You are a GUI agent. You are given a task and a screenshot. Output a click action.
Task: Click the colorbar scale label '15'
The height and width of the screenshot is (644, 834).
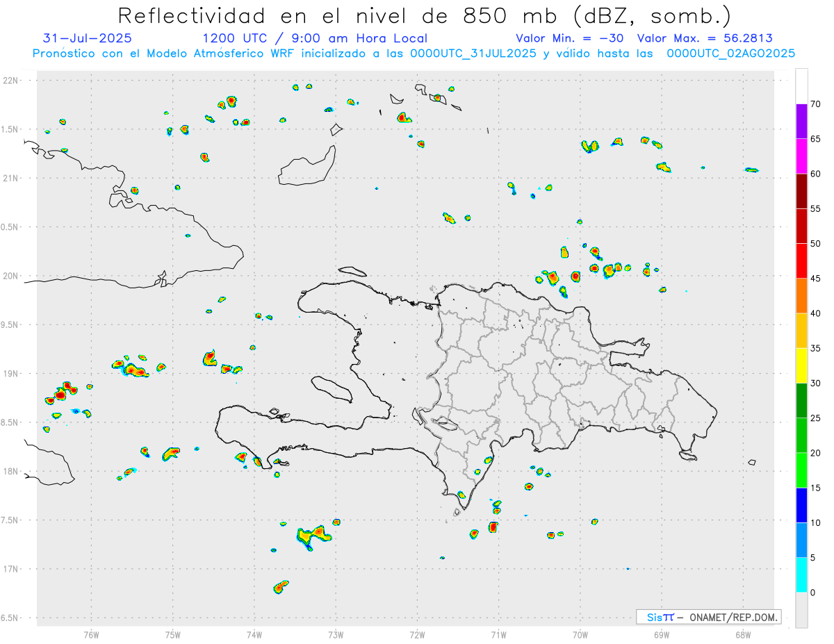click(x=816, y=488)
